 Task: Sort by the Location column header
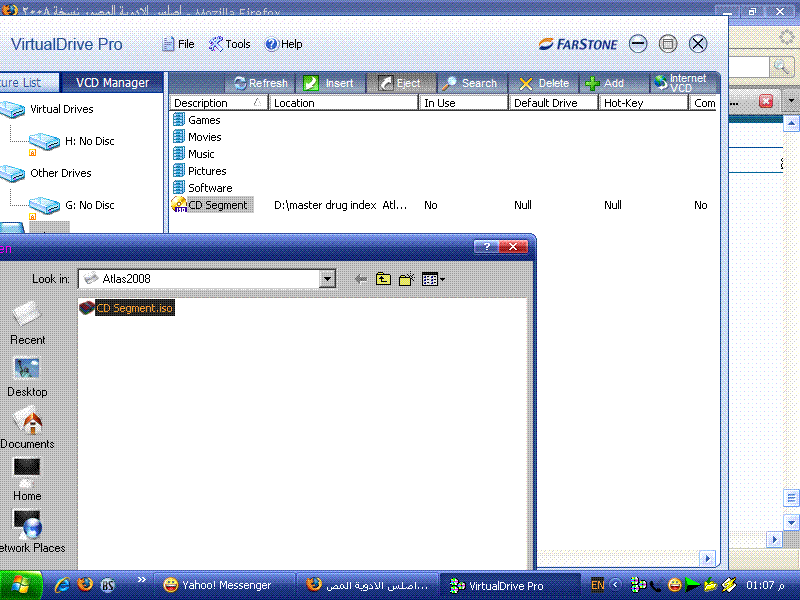pos(343,103)
